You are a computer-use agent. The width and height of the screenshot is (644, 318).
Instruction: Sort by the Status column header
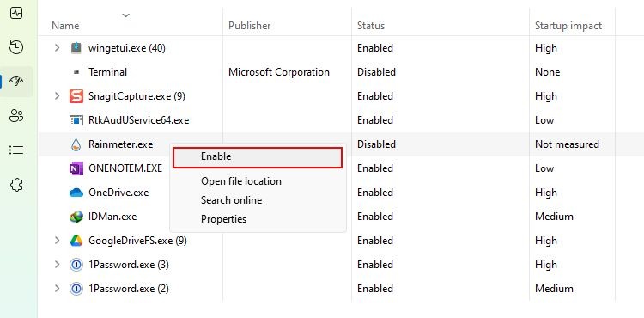tap(371, 26)
